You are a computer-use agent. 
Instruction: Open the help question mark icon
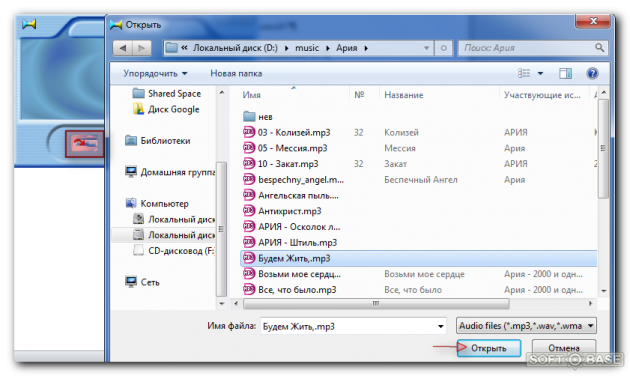[592, 74]
